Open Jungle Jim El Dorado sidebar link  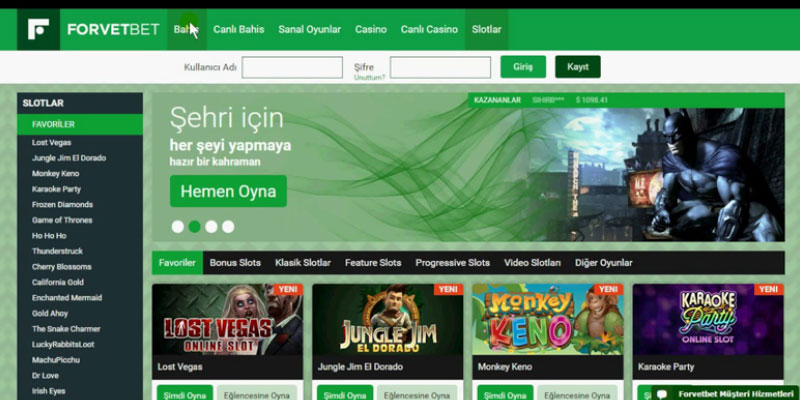click(69, 158)
